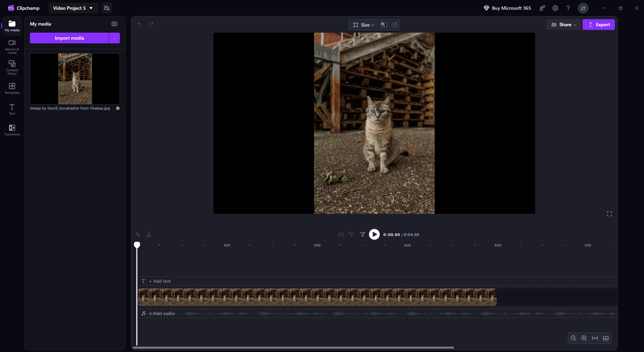Zoom in the timeline

pos(584,338)
